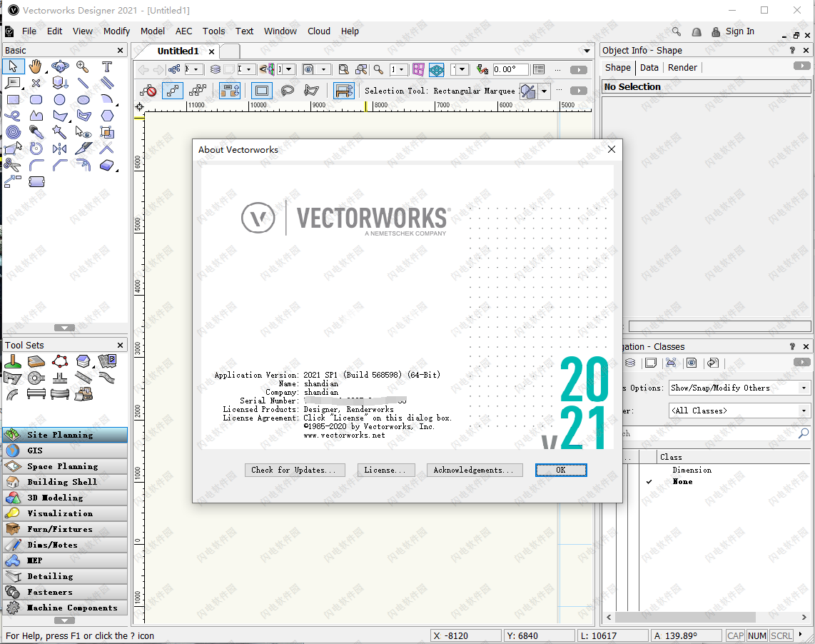Open the Modify menu
Viewport: 815px width, 644px height.
coord(116,31)
